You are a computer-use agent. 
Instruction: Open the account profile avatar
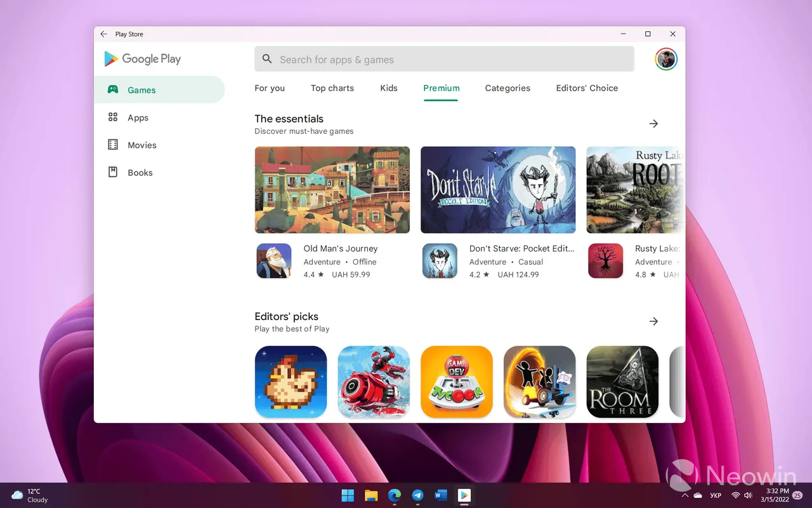pos(665,59)
